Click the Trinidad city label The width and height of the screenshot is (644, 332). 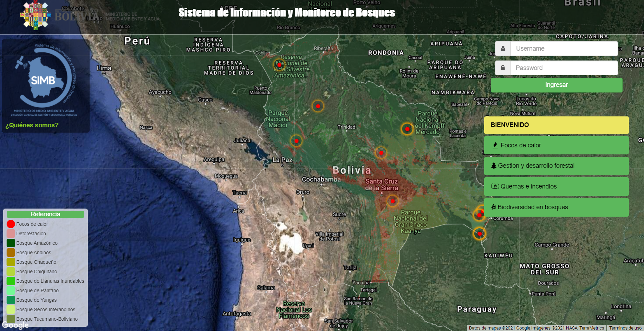(x=346, y=127)
